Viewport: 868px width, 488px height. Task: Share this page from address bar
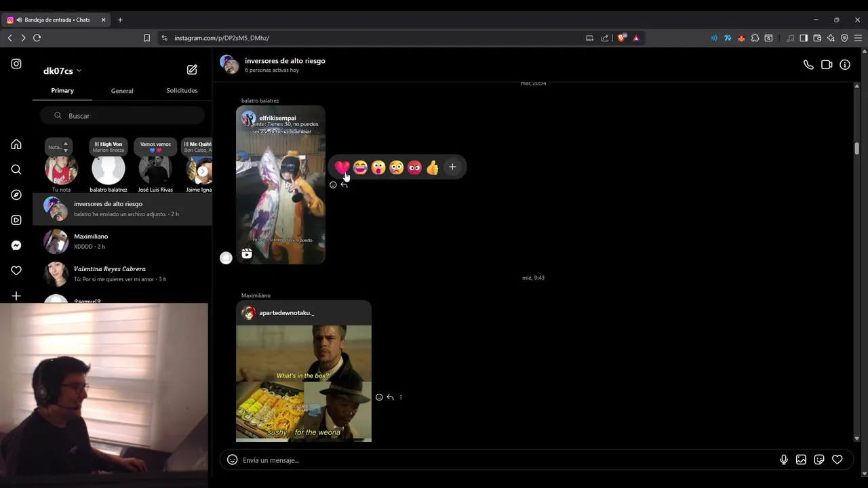tap(605, 38)
